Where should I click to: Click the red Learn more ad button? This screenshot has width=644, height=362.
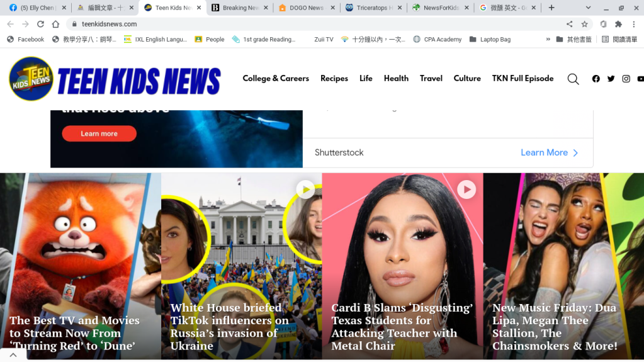pyautogui.click(x=99, y=133)
